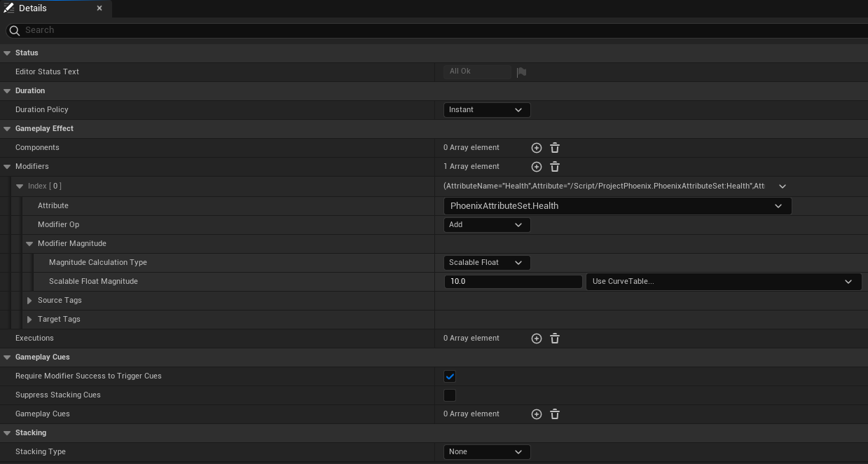Add a new element to Components array
This screenshot has height=464, width=868.
[537, 148]
